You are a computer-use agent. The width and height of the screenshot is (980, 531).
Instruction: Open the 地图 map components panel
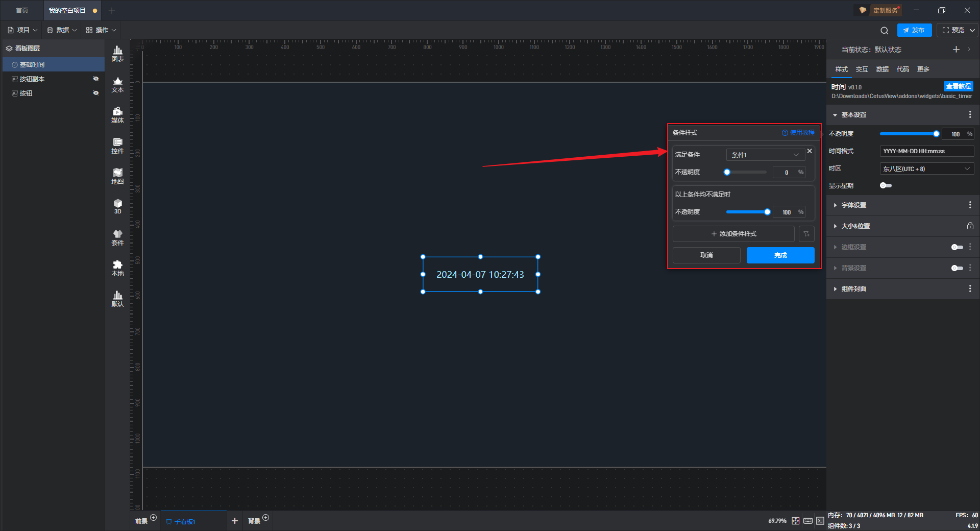[x=117, y=176]
